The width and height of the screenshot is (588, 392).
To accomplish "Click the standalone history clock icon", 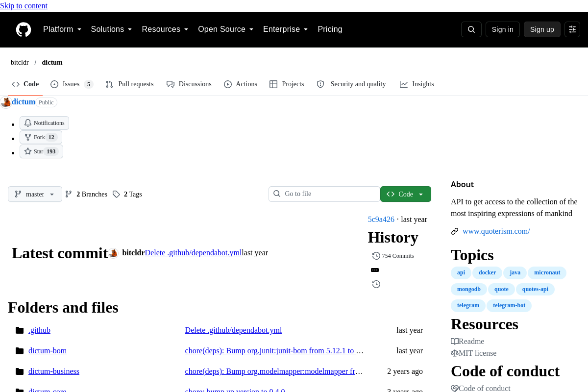I will point(376,284).
